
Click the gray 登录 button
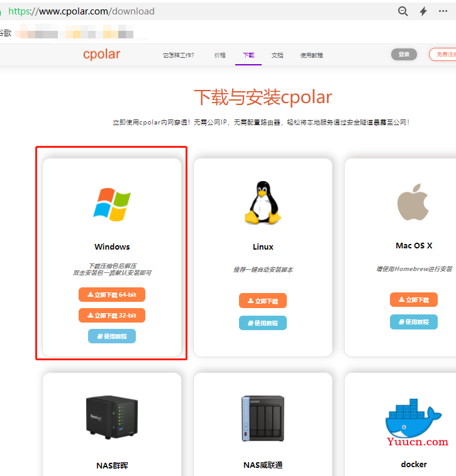(x=404, y=54)
